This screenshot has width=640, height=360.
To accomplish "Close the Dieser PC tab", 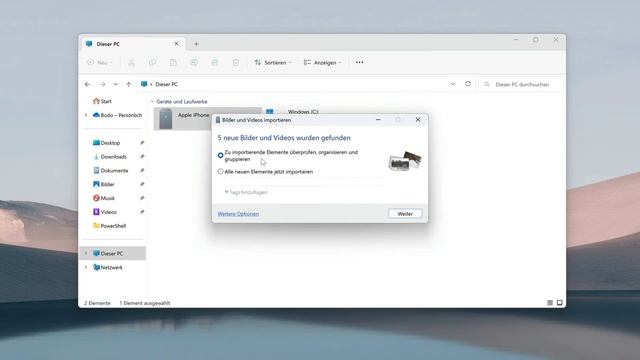I will [176, 44].
